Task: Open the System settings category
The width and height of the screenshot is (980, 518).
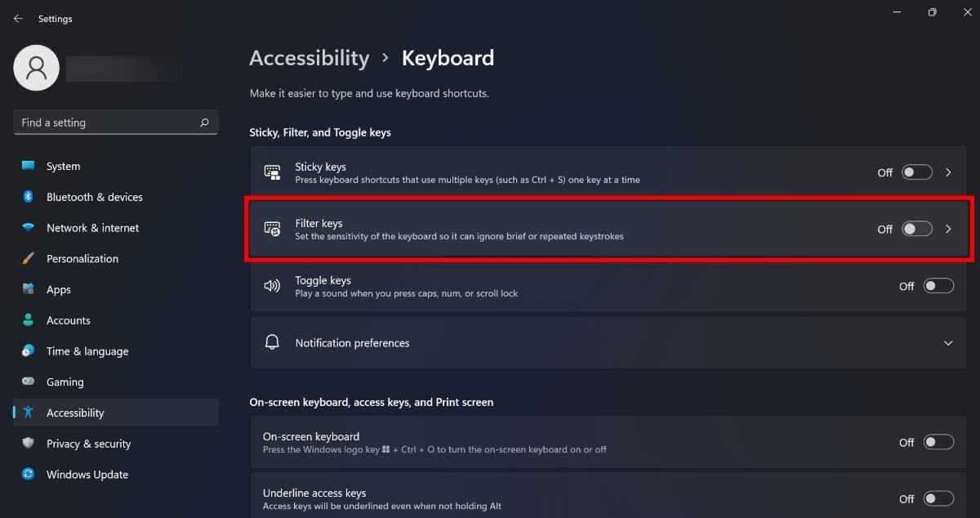Action: click(63, 166)
